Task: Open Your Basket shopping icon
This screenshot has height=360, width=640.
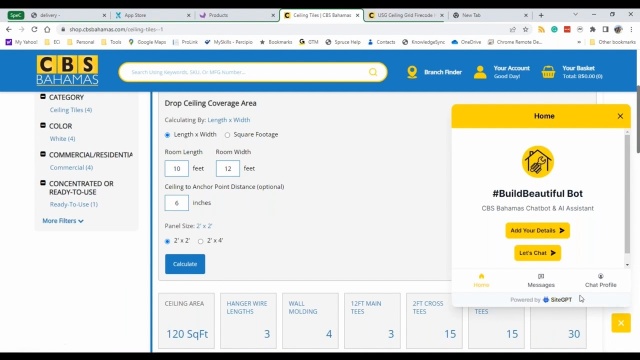Action: point(548,72)
